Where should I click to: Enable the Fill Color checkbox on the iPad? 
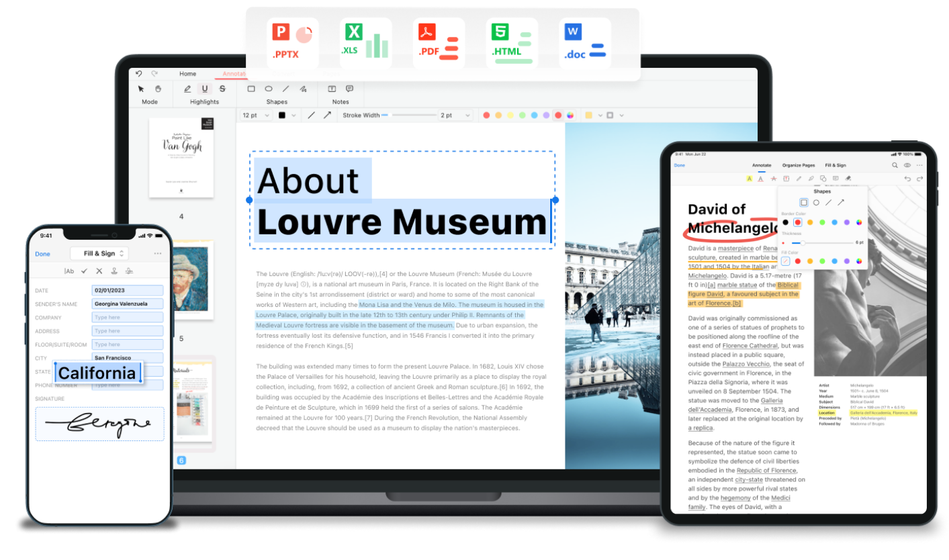[x=785, y=261]
